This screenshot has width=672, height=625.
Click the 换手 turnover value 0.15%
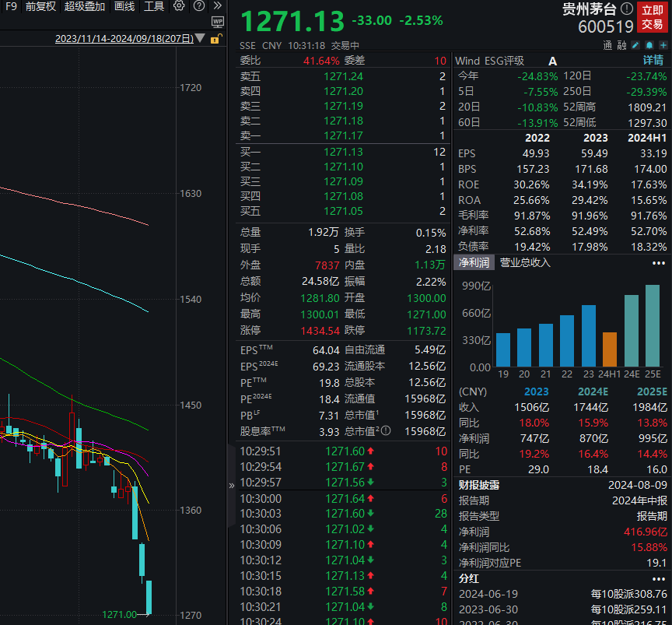coord(431,233)
